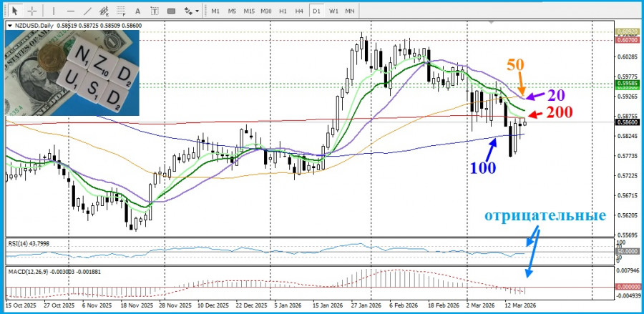This screenshot has width=644, height=314.
Task: Open the Arrows tool dropdown arrow
Action: (x=197, y=11)
